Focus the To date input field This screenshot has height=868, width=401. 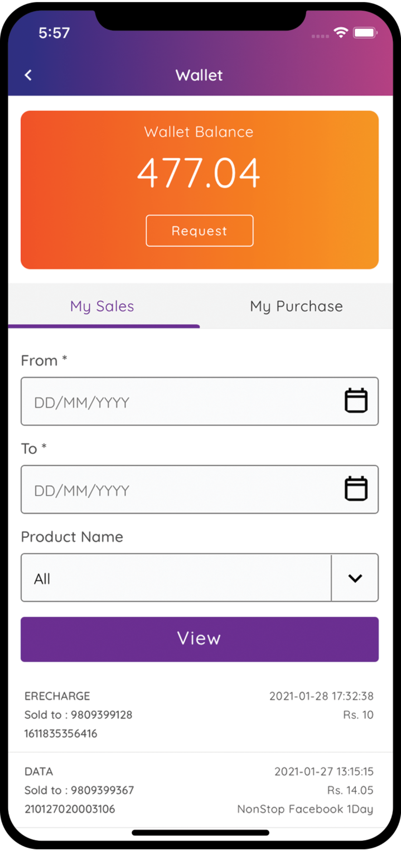click(200, 490)
